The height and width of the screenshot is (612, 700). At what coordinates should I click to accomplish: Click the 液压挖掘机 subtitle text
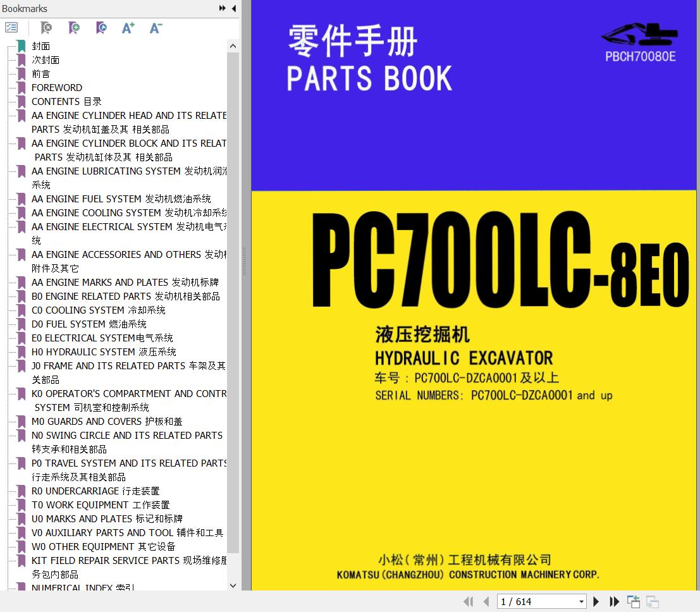(422, 335)
